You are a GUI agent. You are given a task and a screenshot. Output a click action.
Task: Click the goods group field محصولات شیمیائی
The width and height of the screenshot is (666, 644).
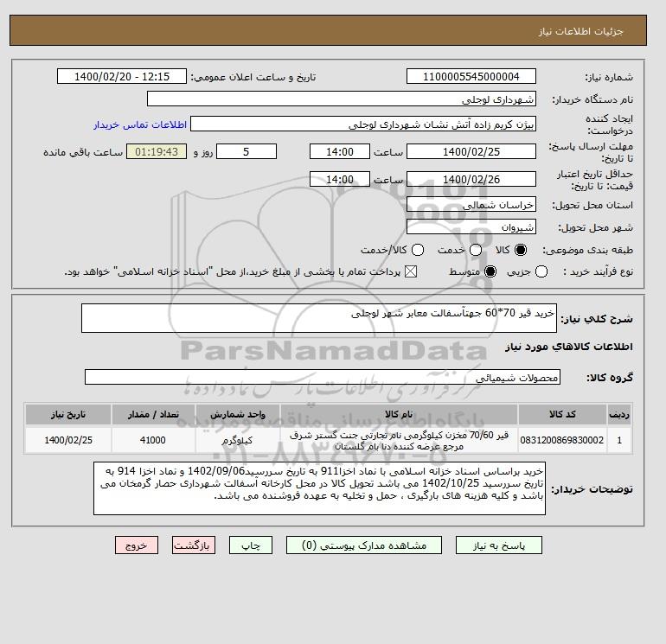click(x=323, y=377)
